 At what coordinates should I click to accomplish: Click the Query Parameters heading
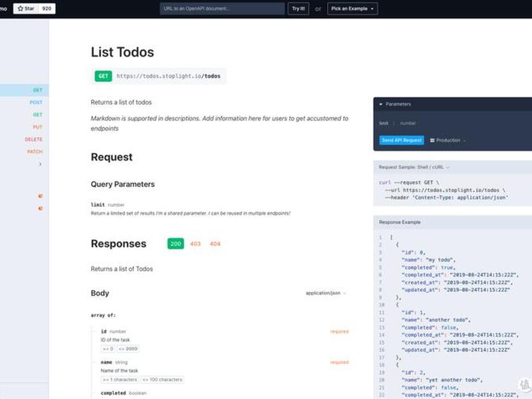pyautogui.click(x=122, y=184)
